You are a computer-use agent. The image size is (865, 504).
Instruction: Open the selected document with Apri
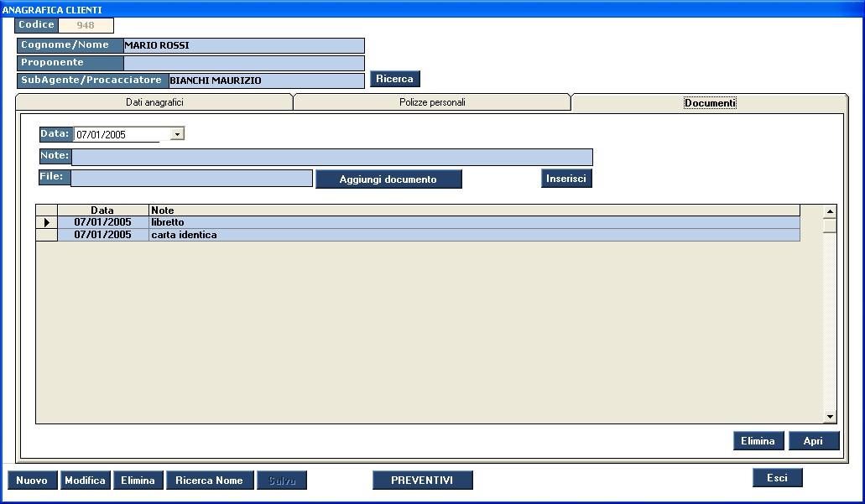(x=813, y=440)
